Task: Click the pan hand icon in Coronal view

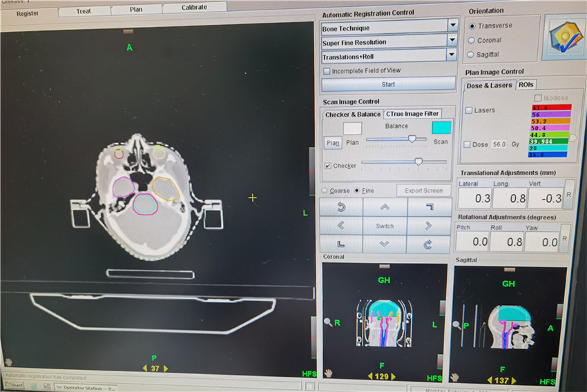Action: [x=329, y=373]
